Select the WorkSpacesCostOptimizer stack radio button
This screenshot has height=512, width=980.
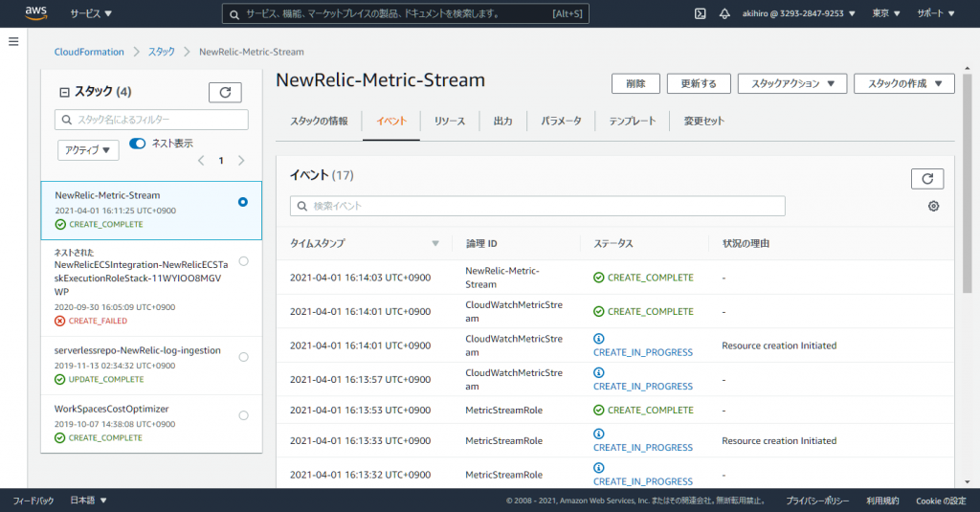click(244, 415)
